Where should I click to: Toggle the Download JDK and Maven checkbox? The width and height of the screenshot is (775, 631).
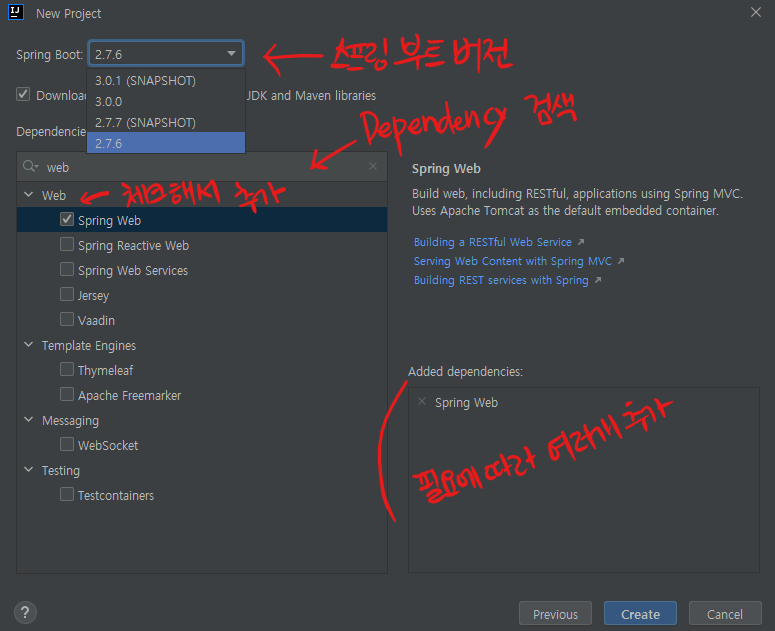23,94
